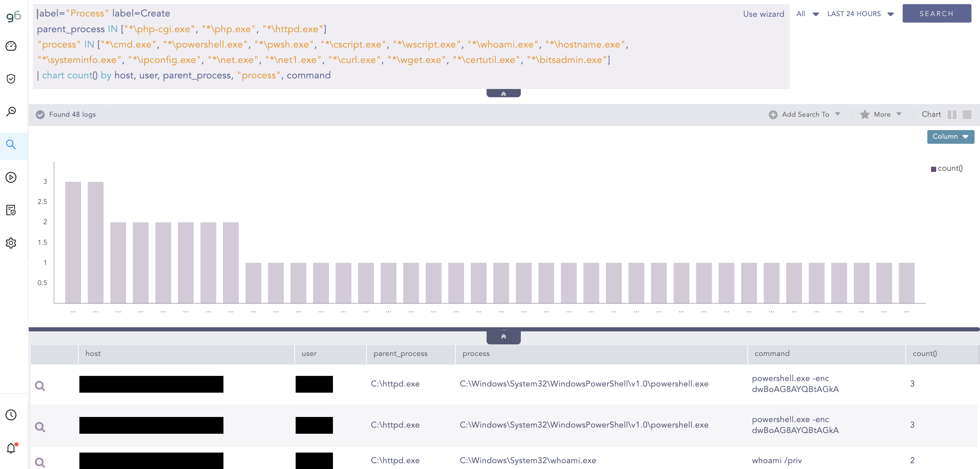This screenshot has width=980, height=469.
Task: Switch to the single-pane chart layout toggle
Action: tap(967, 115)
